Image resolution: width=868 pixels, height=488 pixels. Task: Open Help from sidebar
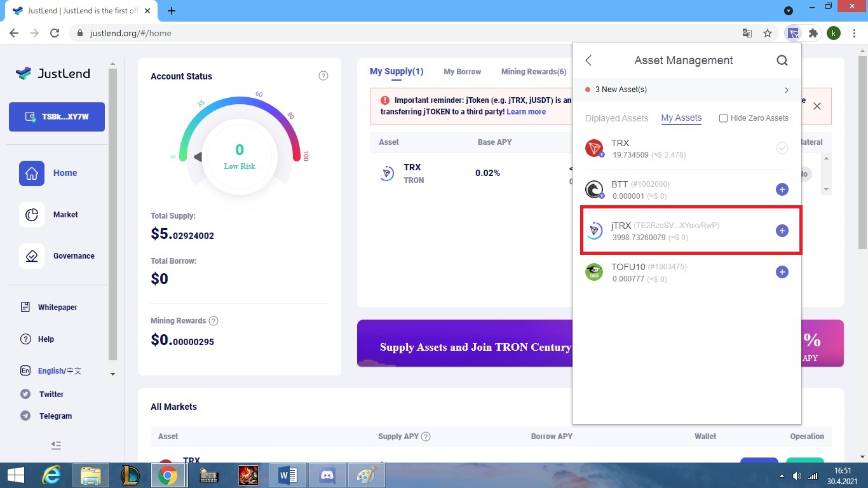click(x=46, y=339)
